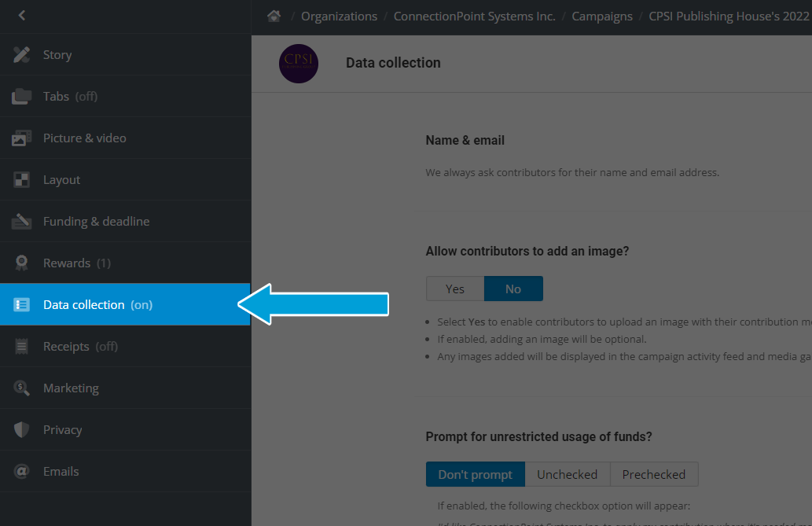This screenshot has height=526, width=812.
Task: Click the Marketing magnifier icon
Action: click(x=21, y=388)
